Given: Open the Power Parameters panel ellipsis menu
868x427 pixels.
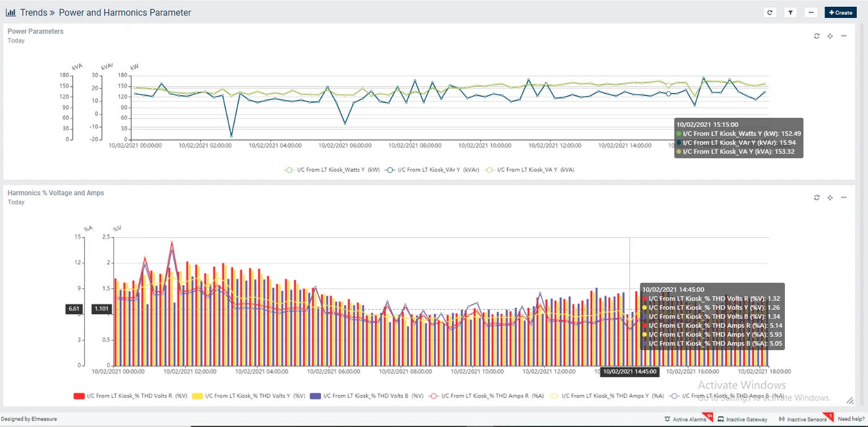Looking at the screenshot, I should pyautogui.click(x=844, y=36).
